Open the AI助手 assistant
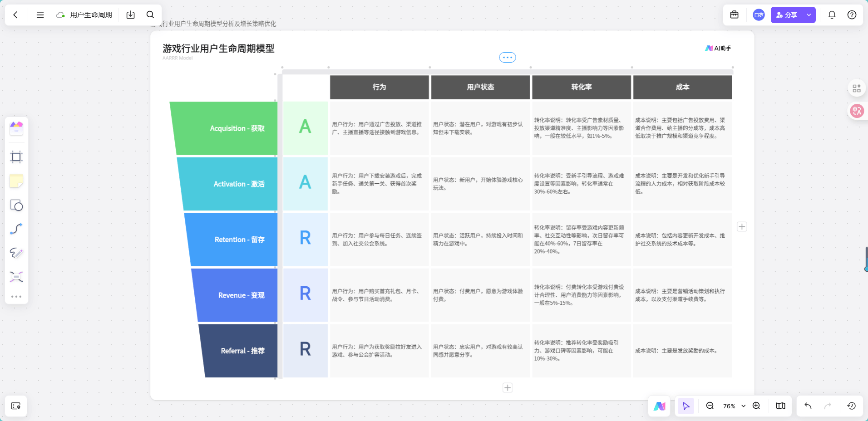Viewport: 868px width, 421px height. point(719,48)
